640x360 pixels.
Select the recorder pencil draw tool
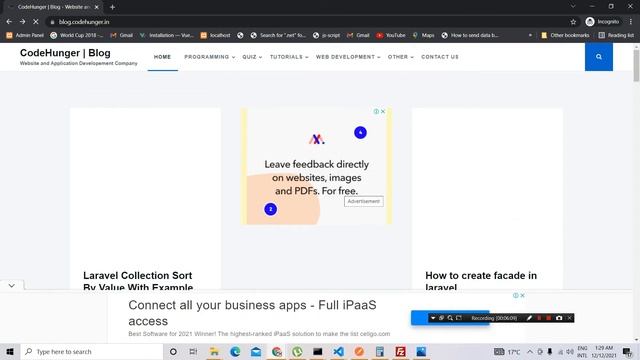[x=529, y=318]
